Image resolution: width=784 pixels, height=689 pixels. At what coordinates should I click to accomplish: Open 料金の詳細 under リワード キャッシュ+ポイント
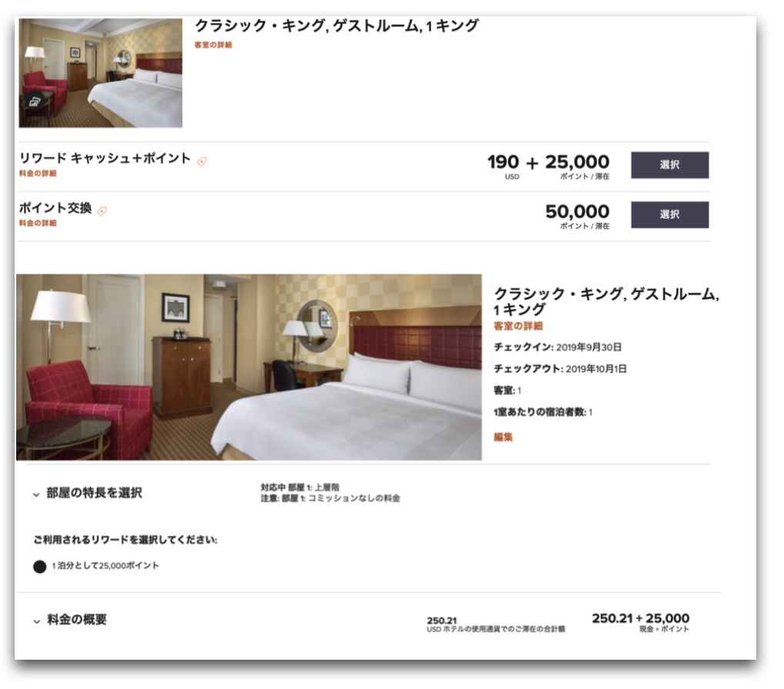38,173
